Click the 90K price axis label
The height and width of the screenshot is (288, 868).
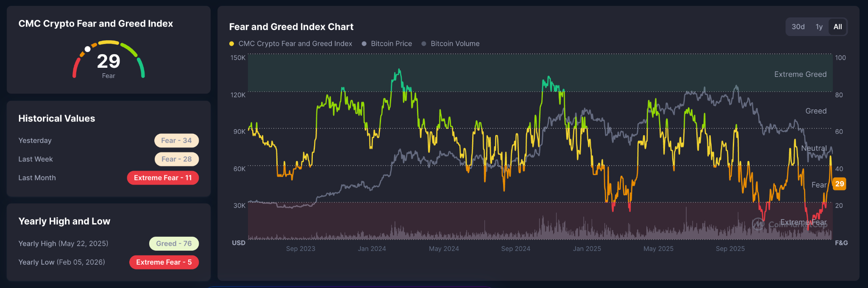[239, 132]
